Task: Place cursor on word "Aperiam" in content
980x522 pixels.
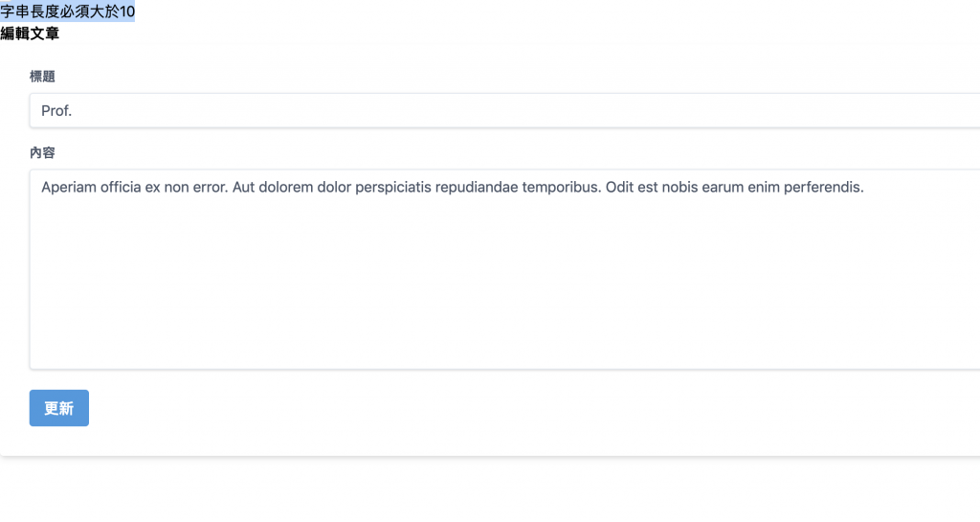Action: pos(69,187)
